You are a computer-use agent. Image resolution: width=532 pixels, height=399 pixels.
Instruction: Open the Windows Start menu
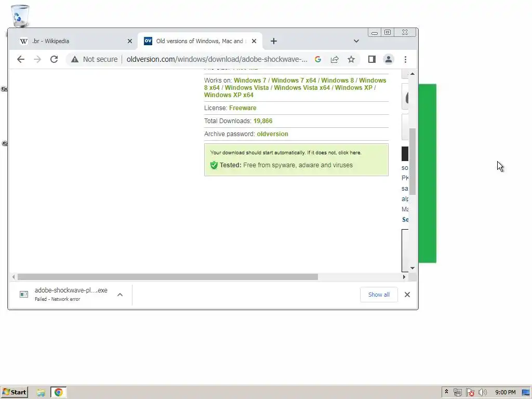tap(15, 392)
